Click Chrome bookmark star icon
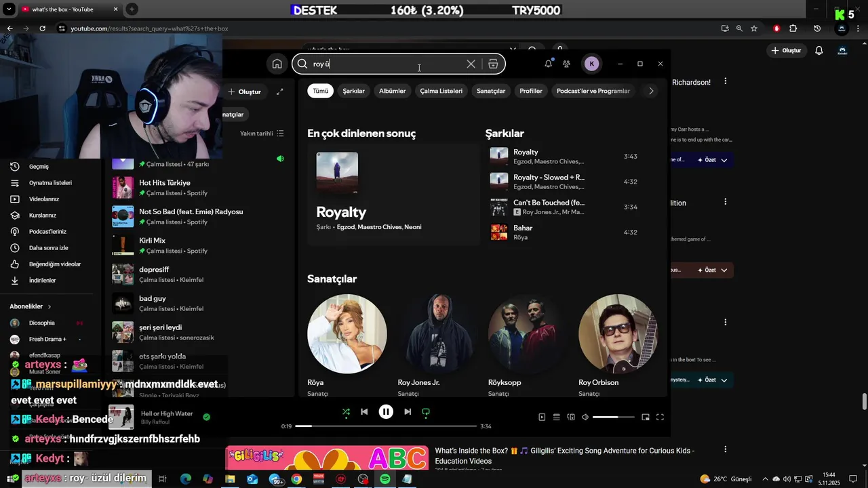Screen dimensions: 868x488 (x=754, y=28)
